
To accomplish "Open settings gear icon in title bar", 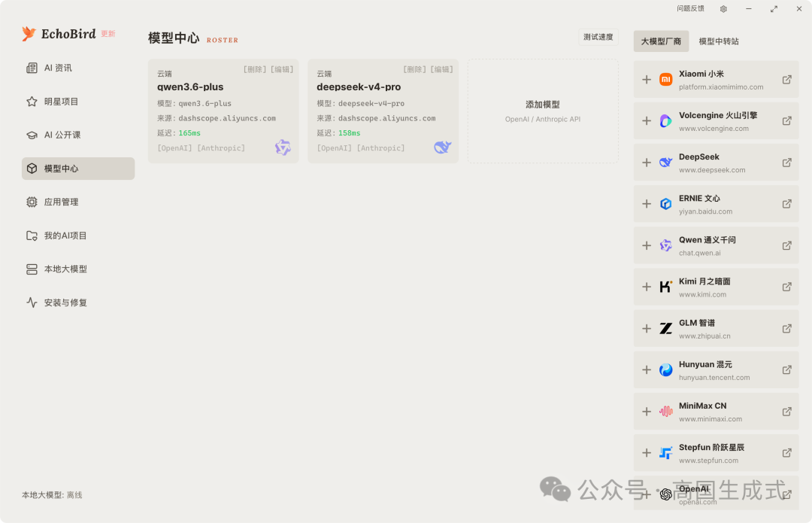I will tap(723, 9).
